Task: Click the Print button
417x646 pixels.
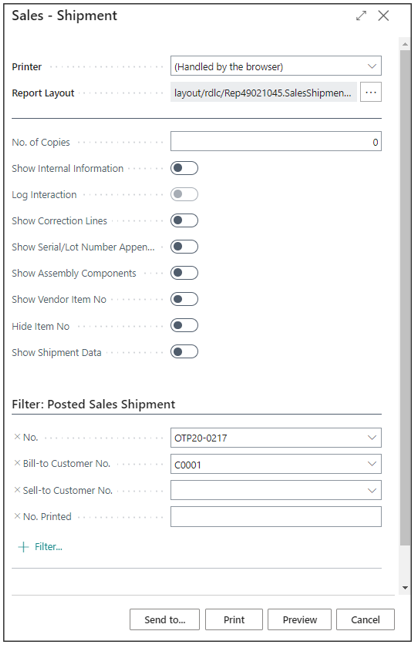Action: click(234, 620)
